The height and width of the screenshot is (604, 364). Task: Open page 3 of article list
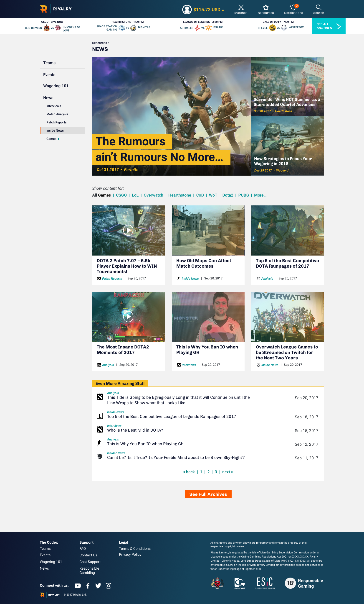[x=216, y=472]
